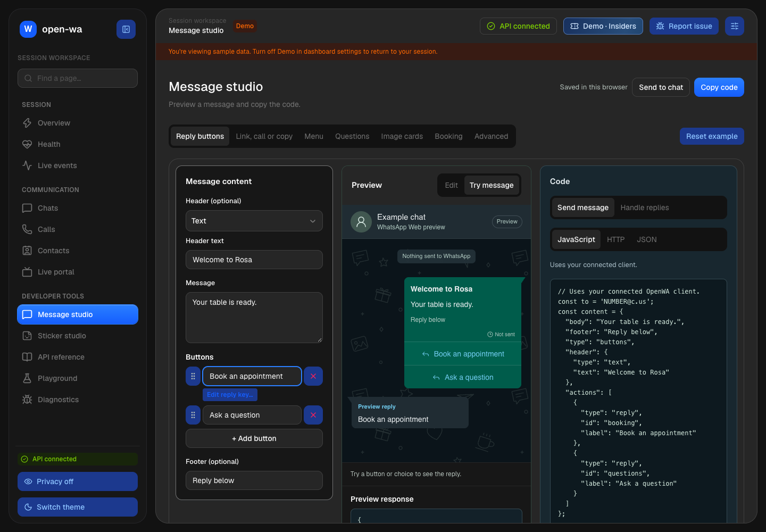This screenshot has height=532, width=766.
Task: Open the Image cards tab
Action: click(x=402, y=136)
